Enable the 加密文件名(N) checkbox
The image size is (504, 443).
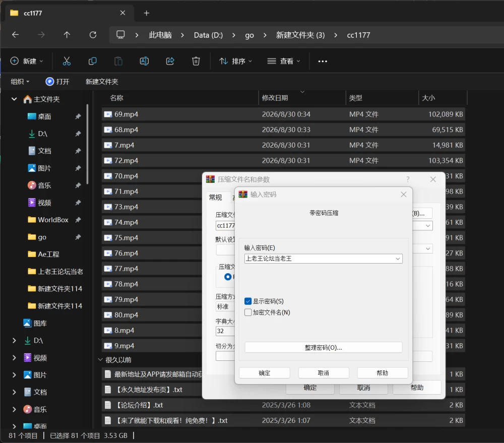click(248, 312)
